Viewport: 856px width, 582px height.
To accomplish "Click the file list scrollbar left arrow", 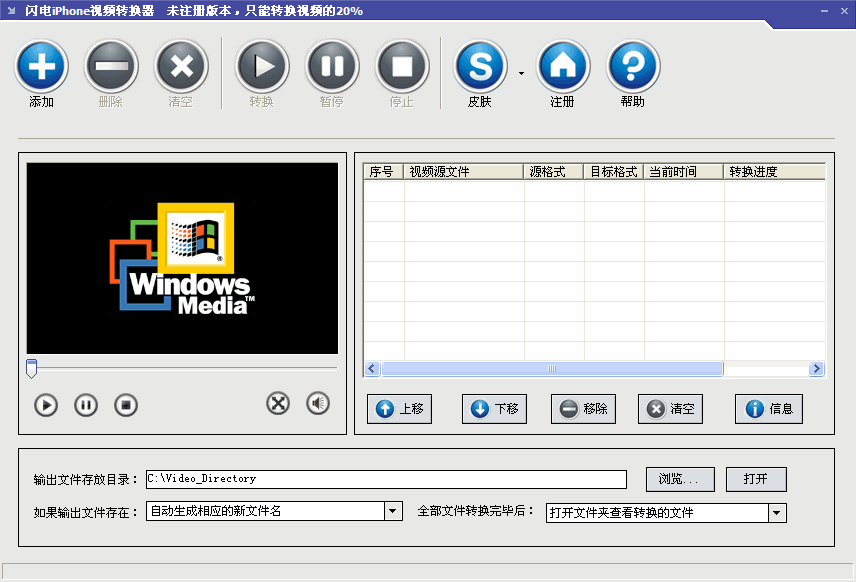I will click(x=372, y=369).
